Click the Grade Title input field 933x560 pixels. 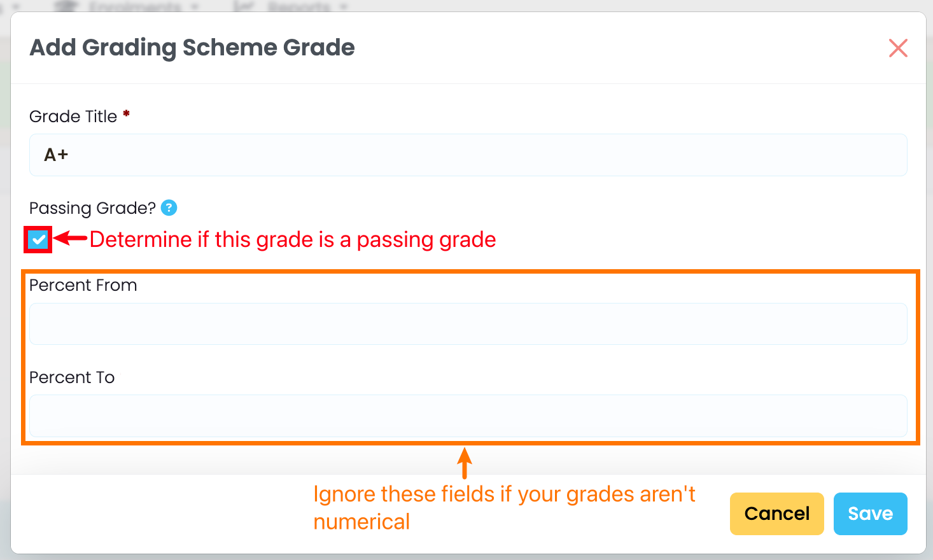[x=468, y=155]
